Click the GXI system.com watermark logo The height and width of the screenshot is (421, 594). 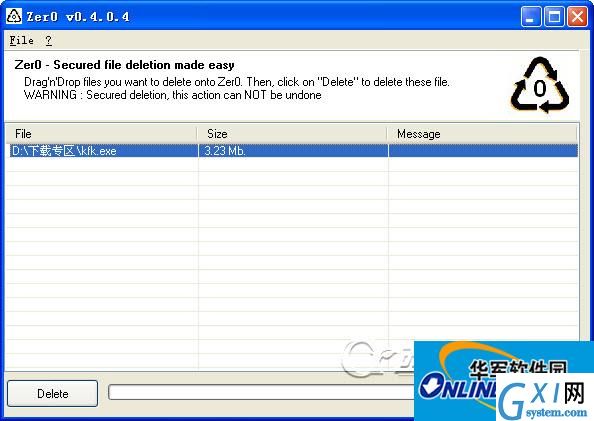pyautogui.click(x=544, y=398)
